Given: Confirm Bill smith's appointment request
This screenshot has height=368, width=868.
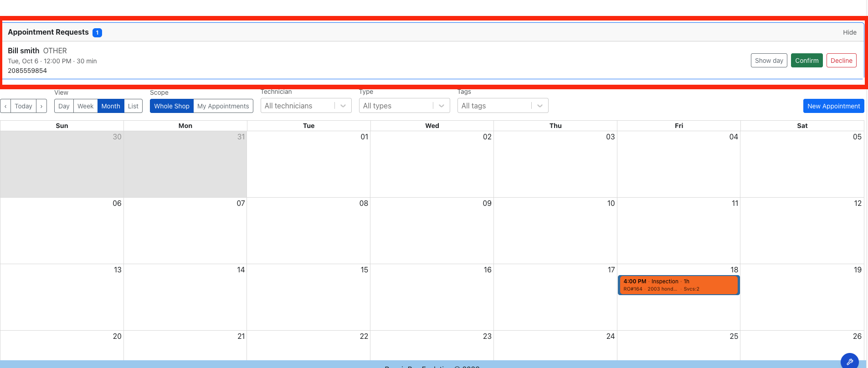Looking at the screenshot, I should pos(807,61).
